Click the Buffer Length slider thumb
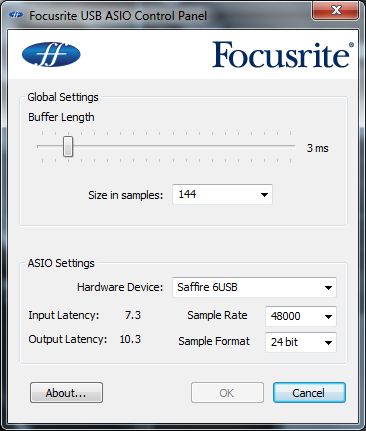Screen dimensions: 366x431 pos(68,146)
